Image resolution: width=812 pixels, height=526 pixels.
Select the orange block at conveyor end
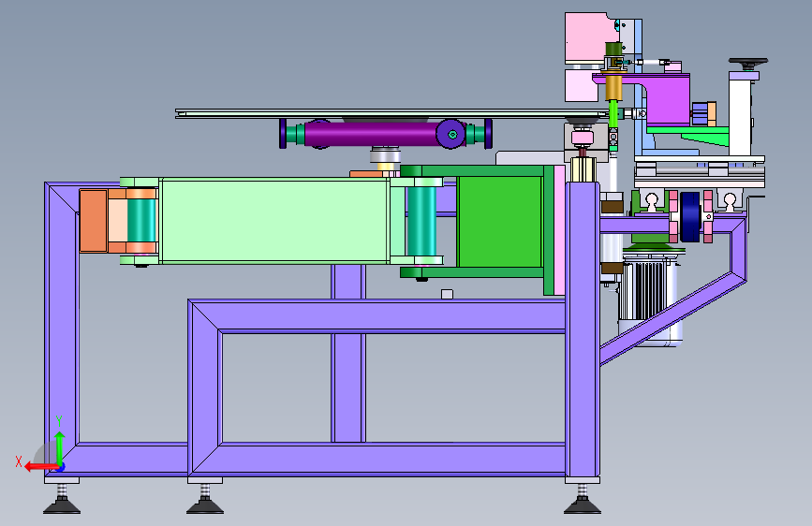[x=94, y=221]
